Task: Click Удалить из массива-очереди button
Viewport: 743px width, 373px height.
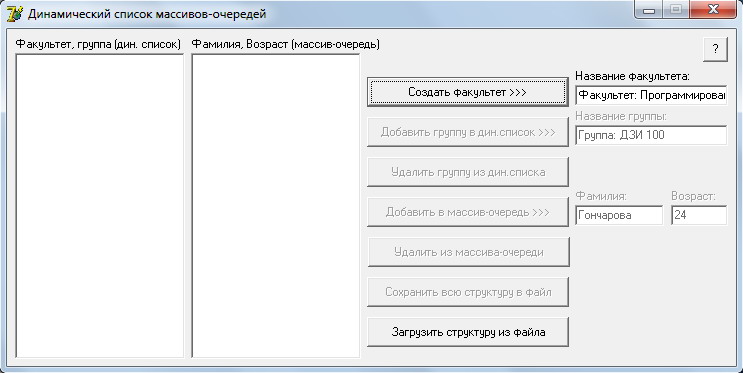Action: click(x=469, y=252)
